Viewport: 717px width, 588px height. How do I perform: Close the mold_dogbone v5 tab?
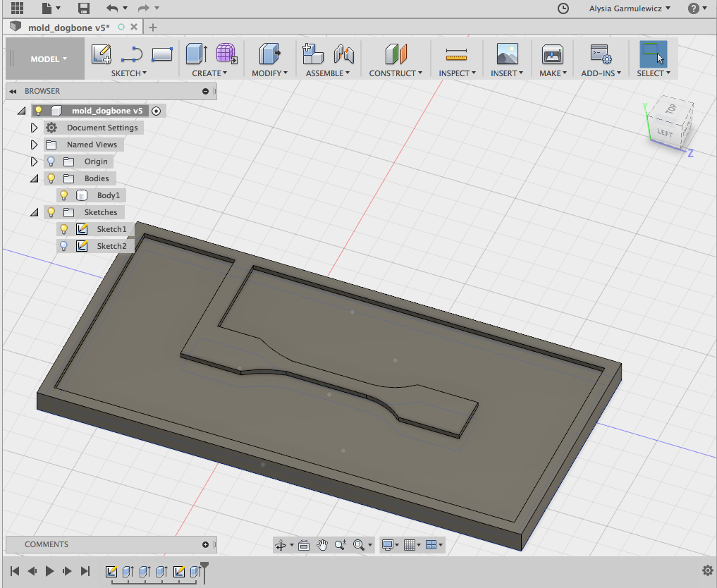[134, 27]
